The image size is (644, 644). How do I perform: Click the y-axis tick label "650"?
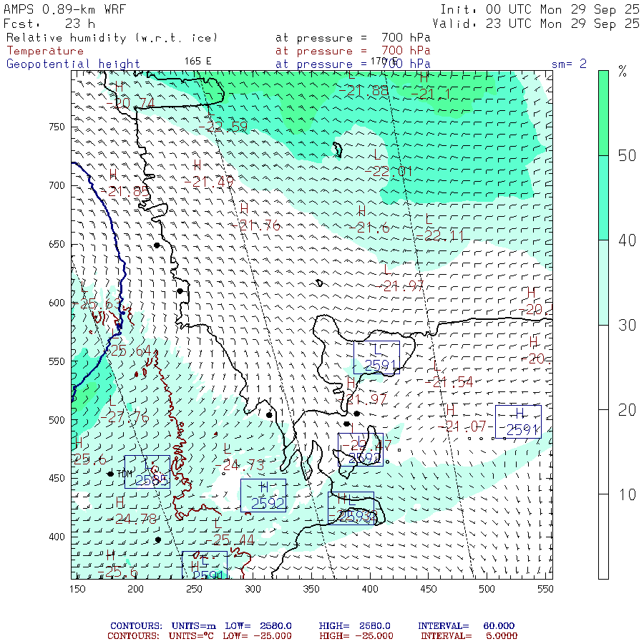57,245
